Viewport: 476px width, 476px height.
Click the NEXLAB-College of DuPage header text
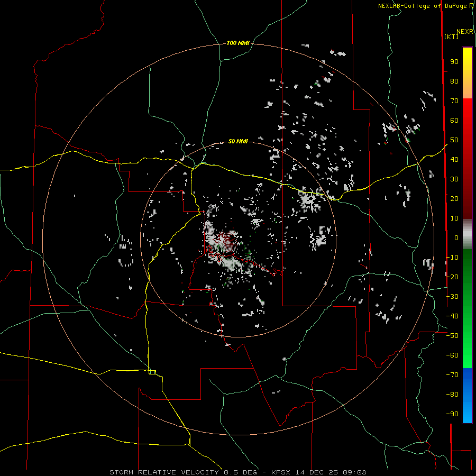(423, 6)
